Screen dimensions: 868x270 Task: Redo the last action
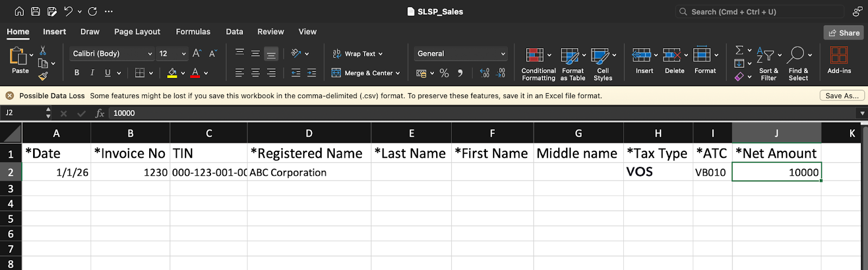93,11
